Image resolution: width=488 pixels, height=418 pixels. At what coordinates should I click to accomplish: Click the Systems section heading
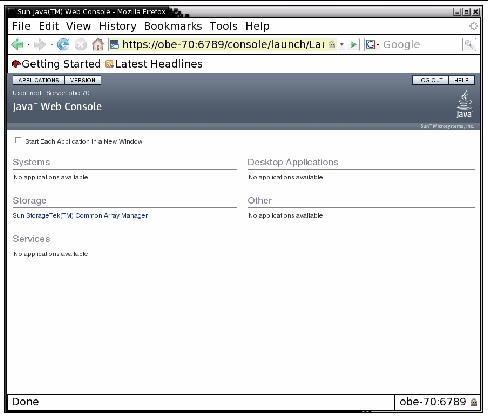click(31, 162)
